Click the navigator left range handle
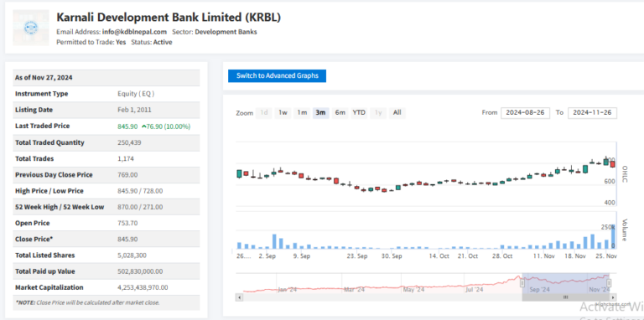Viewport: 644px width, 320px height. point(522,283)
